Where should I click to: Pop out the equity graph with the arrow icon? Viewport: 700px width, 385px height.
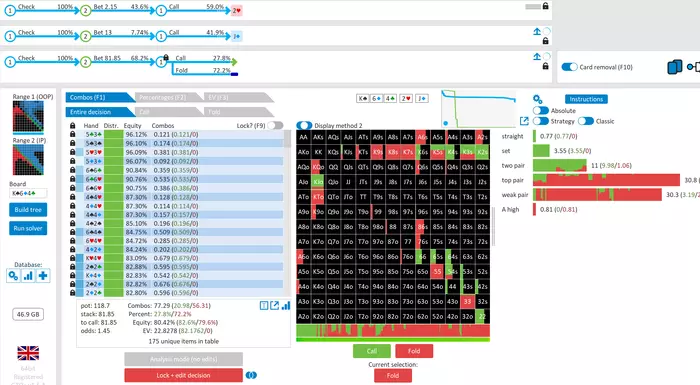524,121
